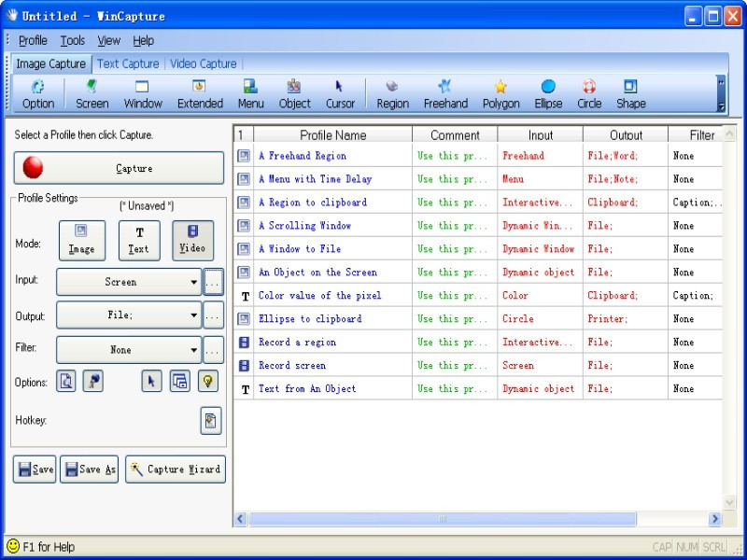This screenshot has width=747, height=560.
Task: Click the T icon of Color value of the pixel
Action: [245, 296]
